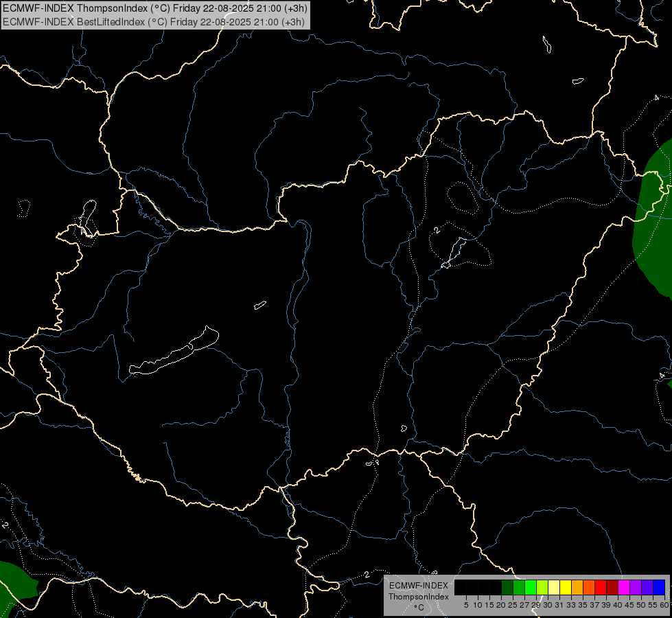The width and height of the screenshot is (672, 618).
Task: Click the legend tick value '31'
Action: pyautogui.click(x=559, y=605)
